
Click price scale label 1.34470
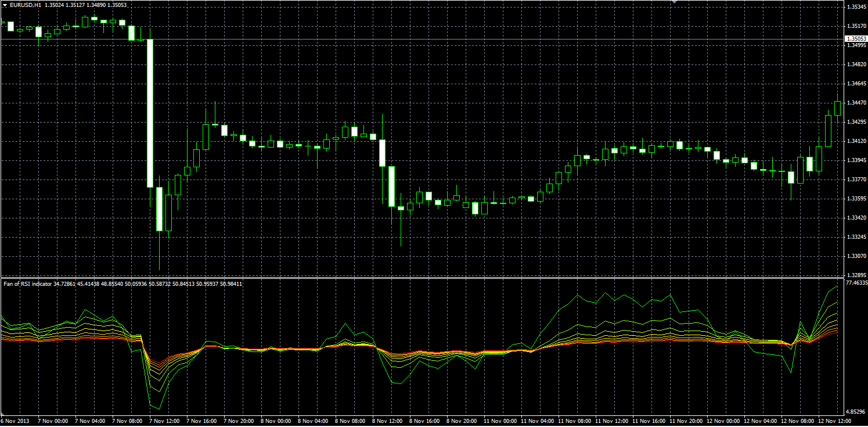tap(857, 103)
